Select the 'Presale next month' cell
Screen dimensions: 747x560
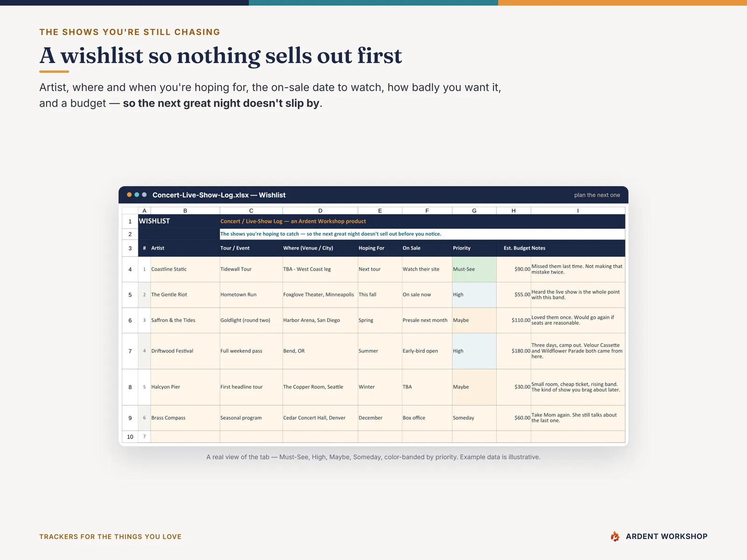[427, 320]
